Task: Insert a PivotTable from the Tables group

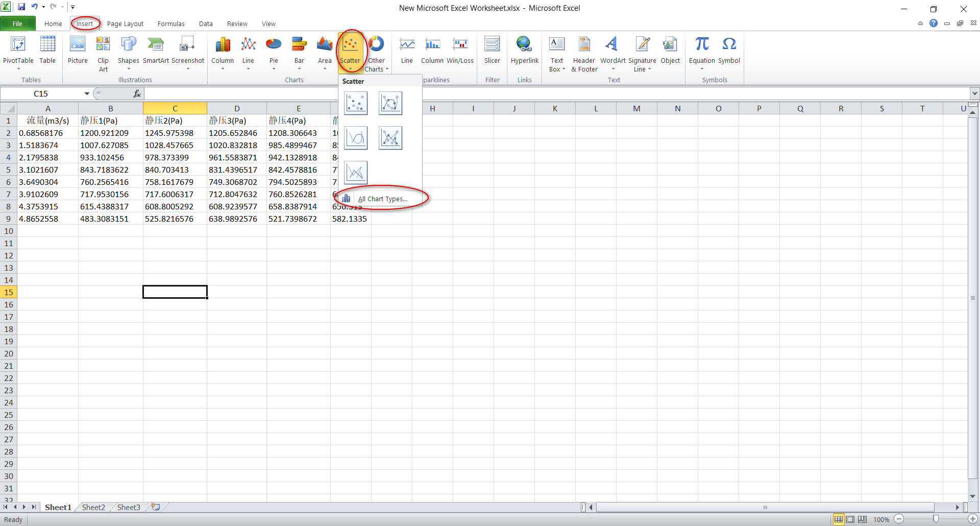Action: pos(18,51)
